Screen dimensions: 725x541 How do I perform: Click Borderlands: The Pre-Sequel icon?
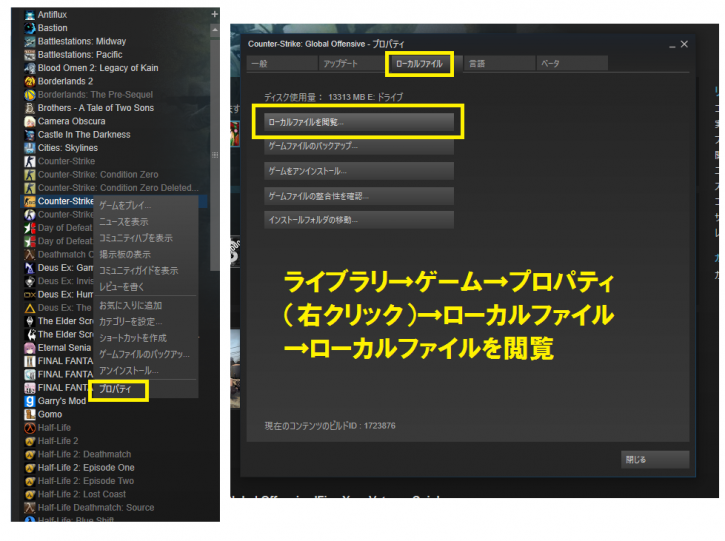pyautogui.click(x=30, y=95)
